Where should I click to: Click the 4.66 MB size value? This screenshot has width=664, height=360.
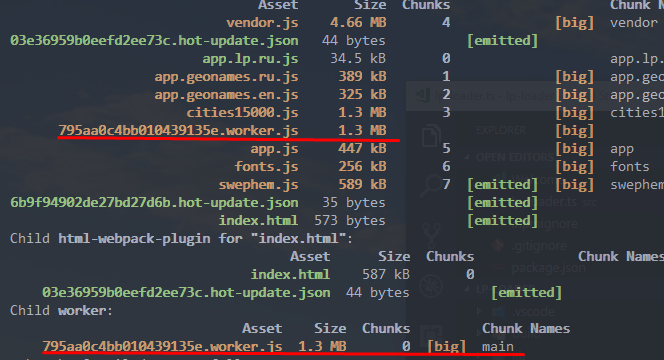[358, 22]
